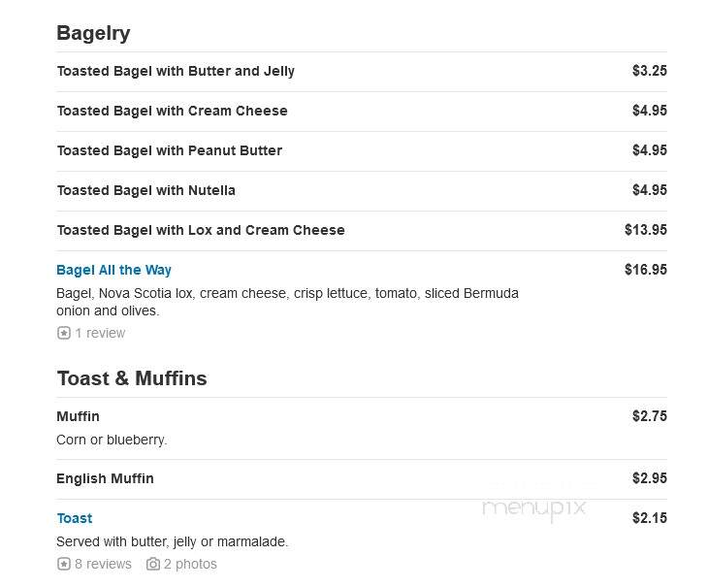Select the Toast & Muffins section heading
The height and width of the screenshot is (588, 708).
pos(132,378)
